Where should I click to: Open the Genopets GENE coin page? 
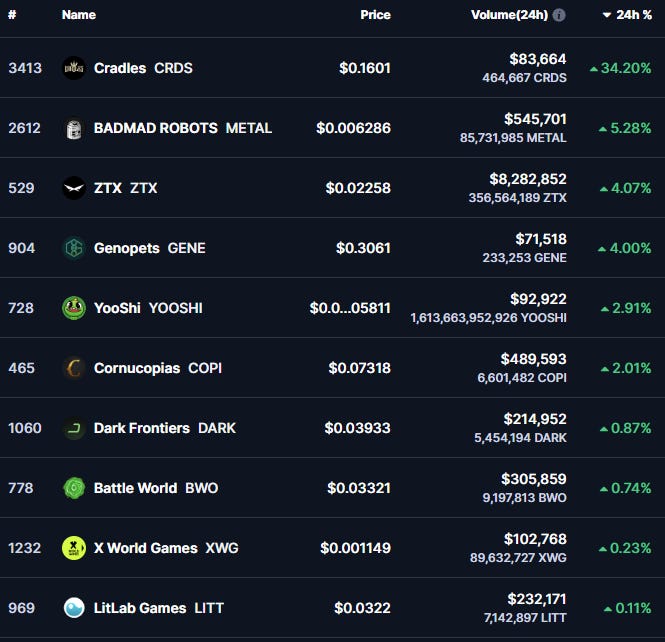(x=150, y=248)
